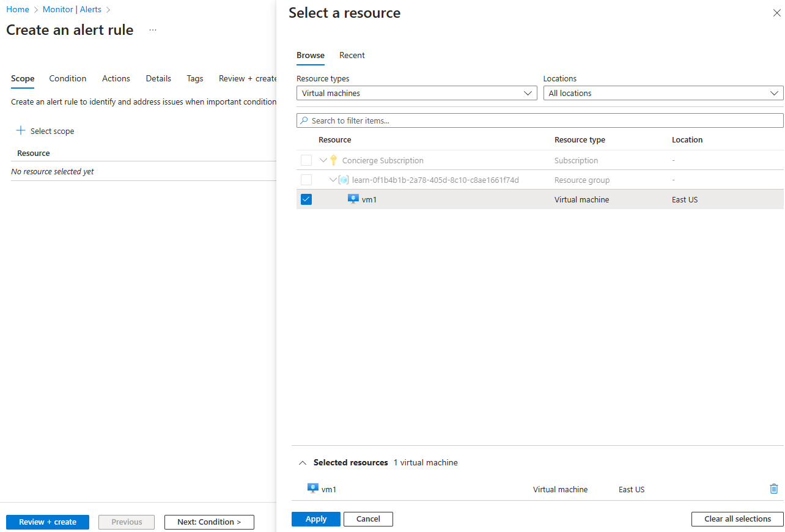Screen dimensions: 785x532
Task: Click the vm1 virtual machine icon in the resource list
Action: coord(353,199)
